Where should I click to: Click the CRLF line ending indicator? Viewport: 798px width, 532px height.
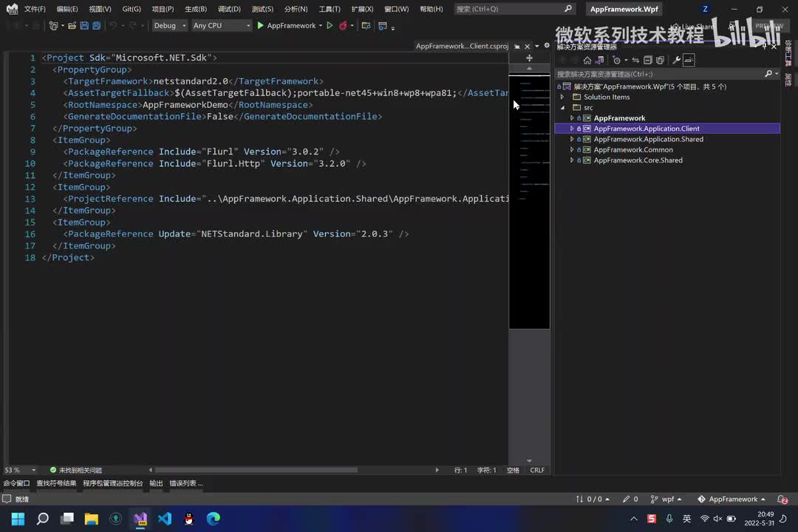537,470
